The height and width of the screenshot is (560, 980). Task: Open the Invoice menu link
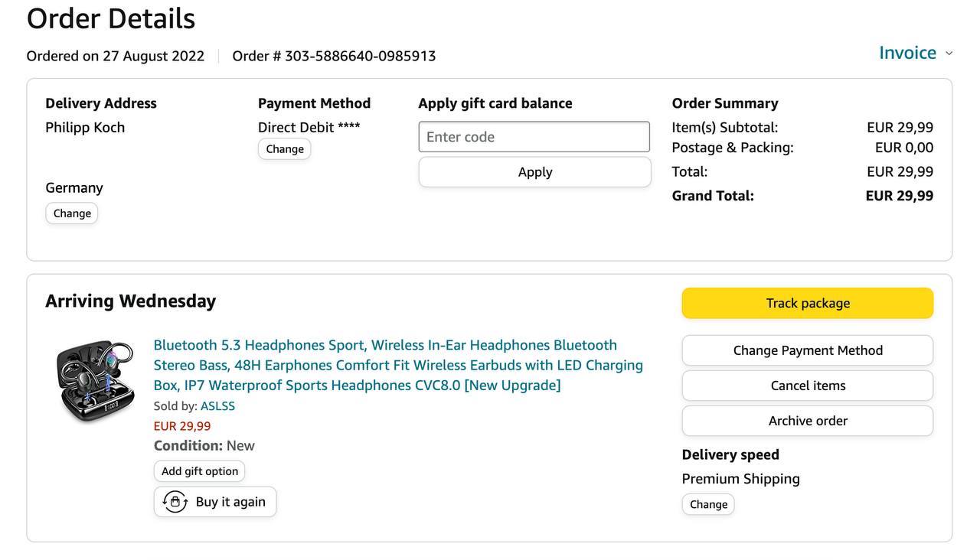click(x=907, y=53)
